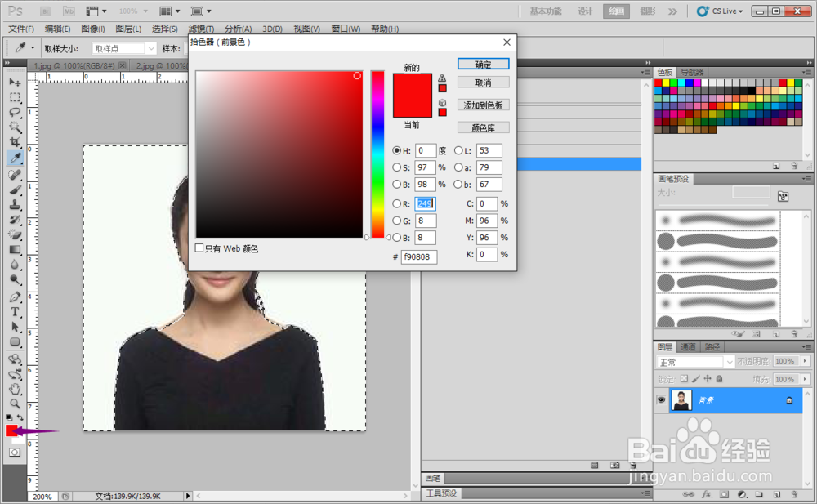Switch to the 设计 workspace
The image size is (817, 504).
(585, 11)
